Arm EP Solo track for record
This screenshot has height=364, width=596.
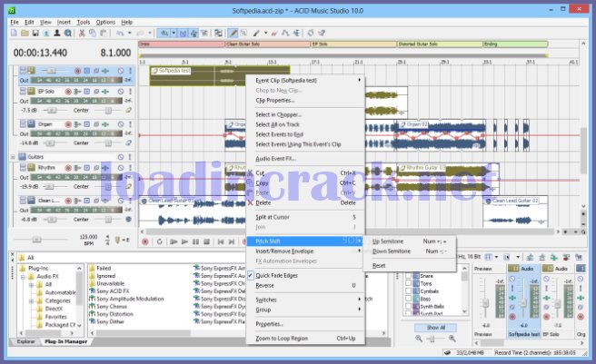tap(68, 92)
